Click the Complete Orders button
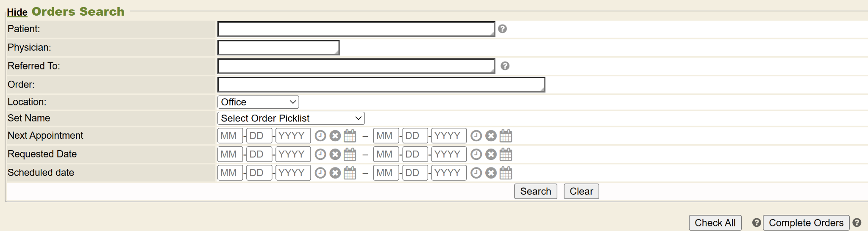868x231 pixels. [x=806, y=223]
